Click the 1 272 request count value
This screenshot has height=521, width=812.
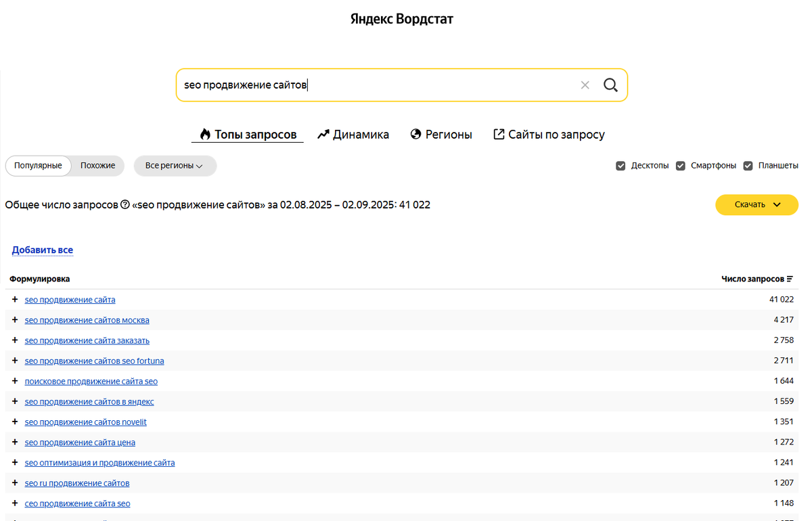click(784, 442)
